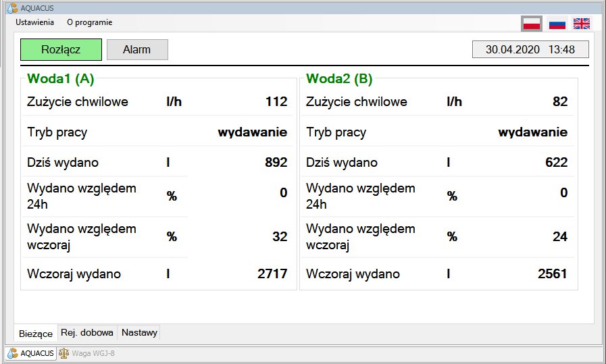
Task: Open the Rej. dobowa tab
Action: click(87, 332)
